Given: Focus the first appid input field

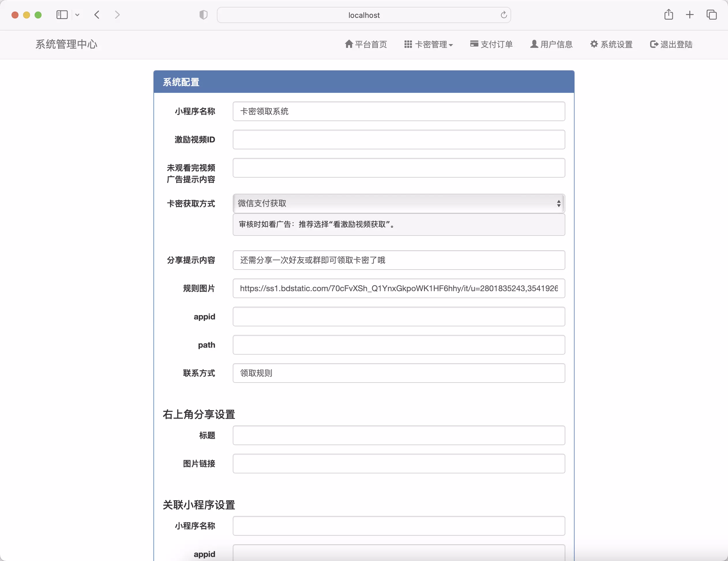Looking at the screenshot, I should tap(399, 317).
